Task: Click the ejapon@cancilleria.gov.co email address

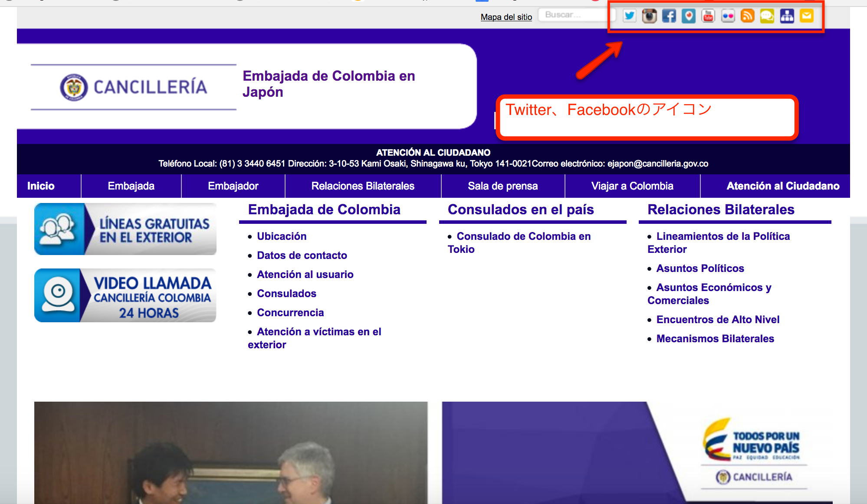Action: [x=657, y=164]
